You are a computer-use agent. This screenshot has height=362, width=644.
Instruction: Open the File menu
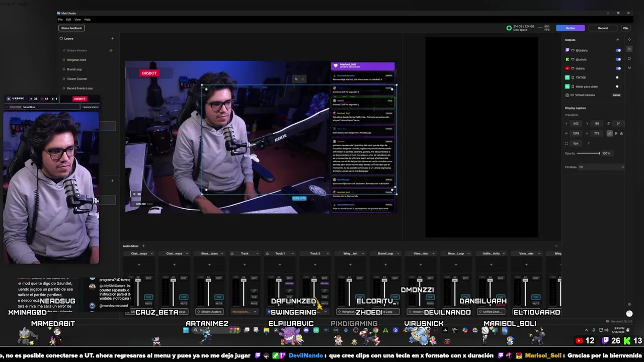point(60,19)
